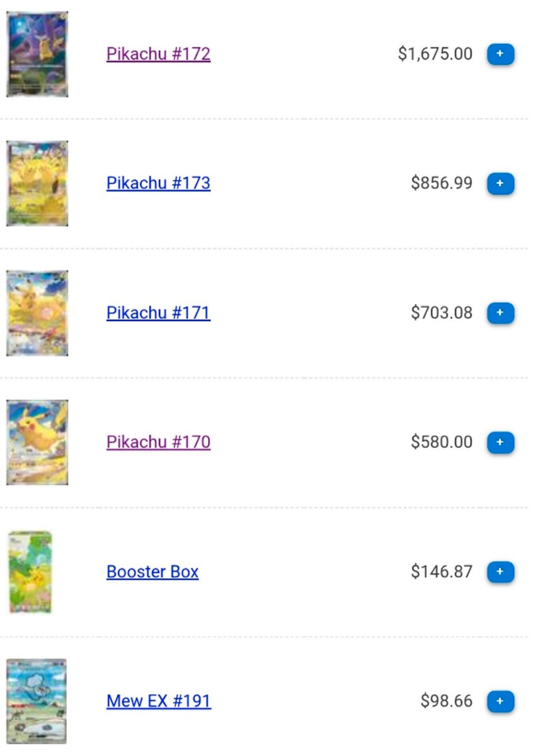This screenshot has height=756, width=552.
Task: Open the Mew EX #191 card image
Action: point(37,701)
